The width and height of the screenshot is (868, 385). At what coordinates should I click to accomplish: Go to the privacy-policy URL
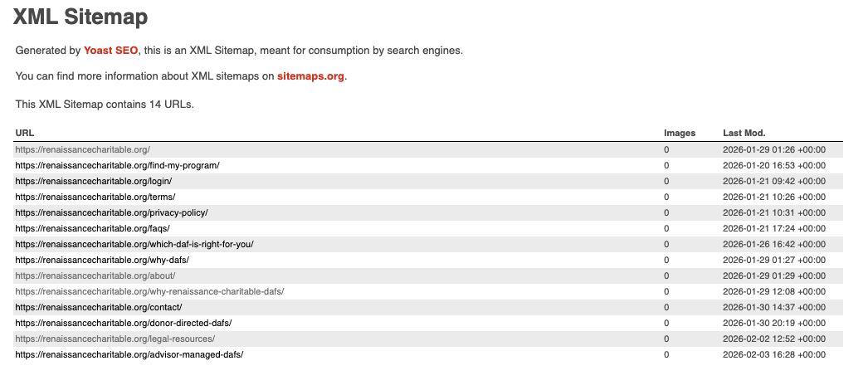pyautogui.click(x=111, y=212)
